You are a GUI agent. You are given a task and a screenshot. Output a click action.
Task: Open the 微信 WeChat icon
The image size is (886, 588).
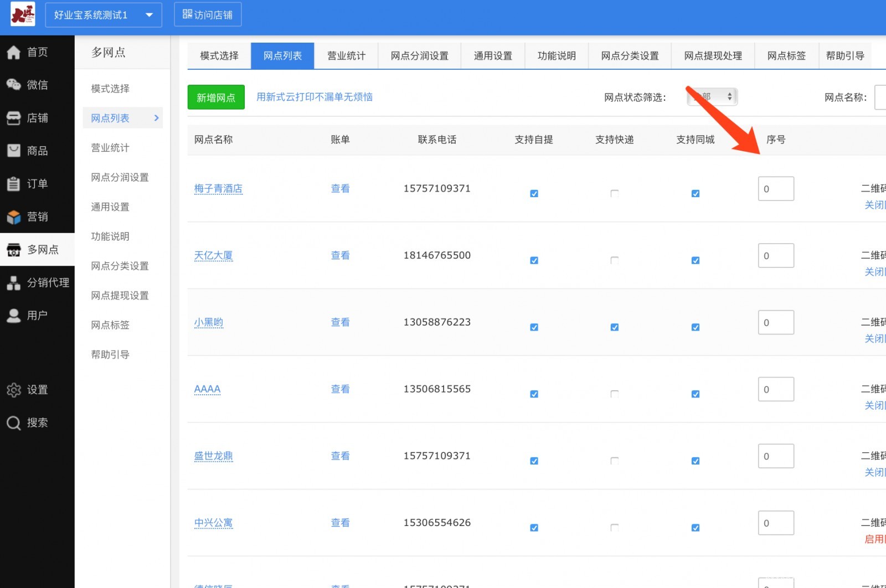(x=14, y=85)
